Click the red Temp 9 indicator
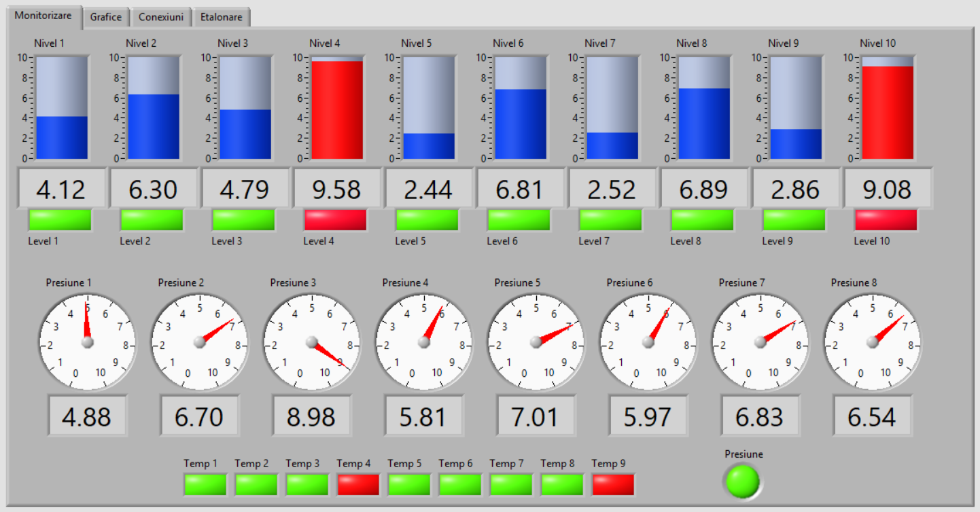The width and height of the screenshot is (980, 512). pos(613,485)
